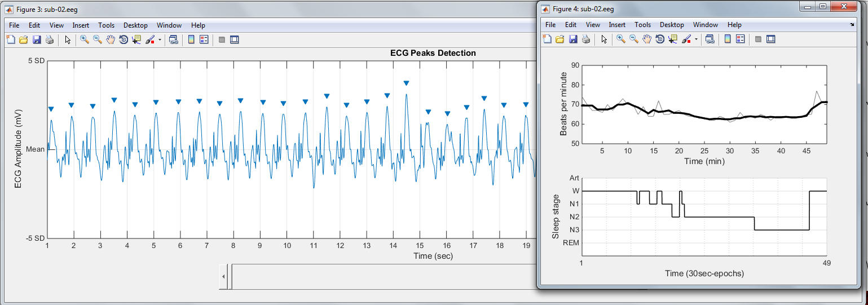Open brush color dropdown arrow in Figure 4

[696, 39]
